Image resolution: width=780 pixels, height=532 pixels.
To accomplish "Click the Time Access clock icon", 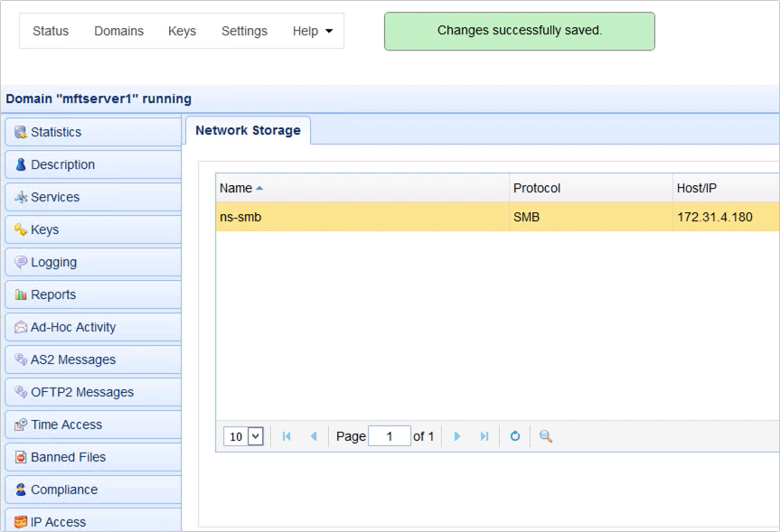I will tap(20, 425).
